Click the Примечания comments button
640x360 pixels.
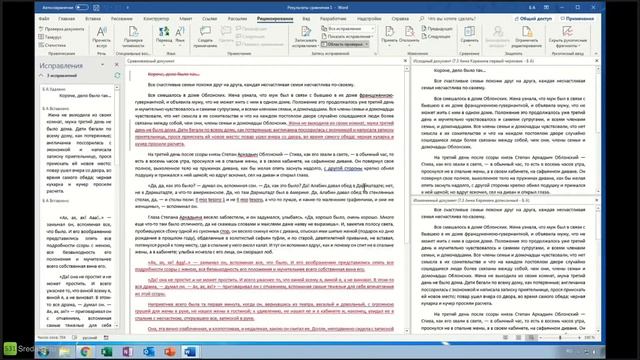[578, 19]
